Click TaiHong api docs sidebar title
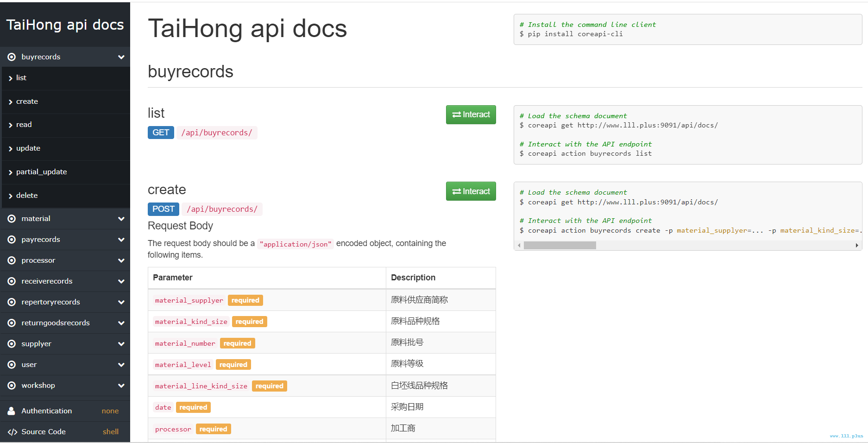This screenshot has width=868, height=443. (65, 25)
